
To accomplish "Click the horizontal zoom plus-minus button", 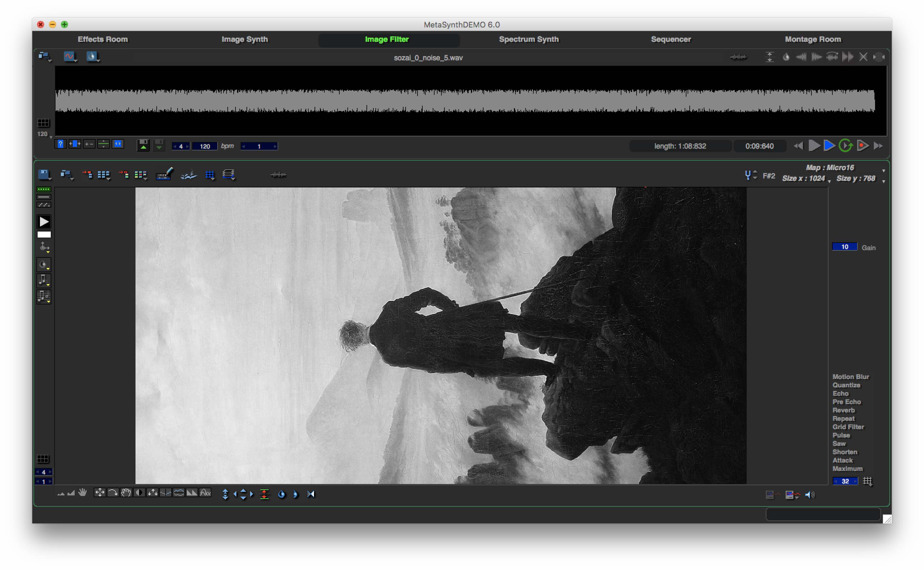I will coord(89,144).
